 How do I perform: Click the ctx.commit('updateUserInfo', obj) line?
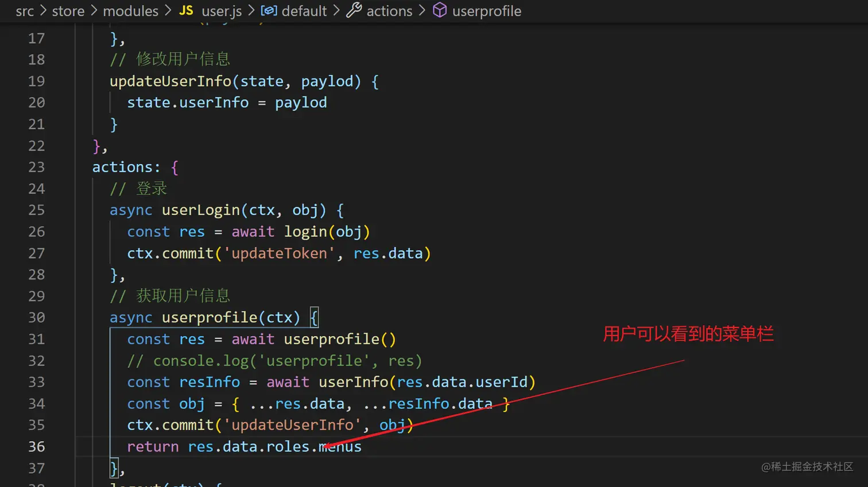coord(270,425)
